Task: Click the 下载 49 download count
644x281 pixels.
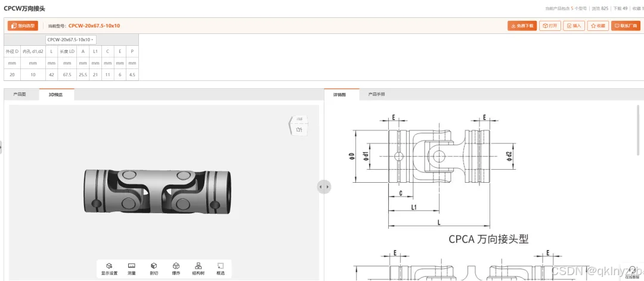Action: click(x=620, y=8)
